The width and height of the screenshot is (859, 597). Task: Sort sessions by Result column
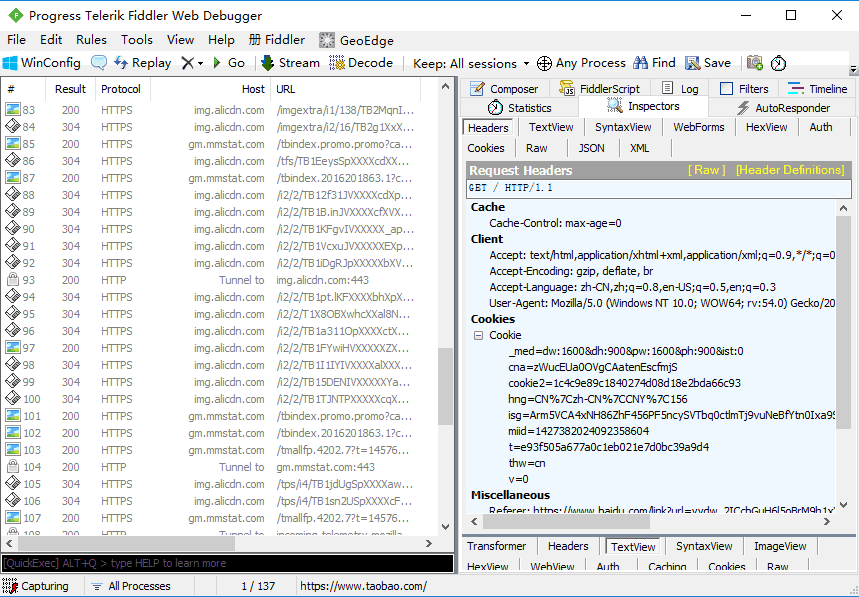tap(70, 89)
